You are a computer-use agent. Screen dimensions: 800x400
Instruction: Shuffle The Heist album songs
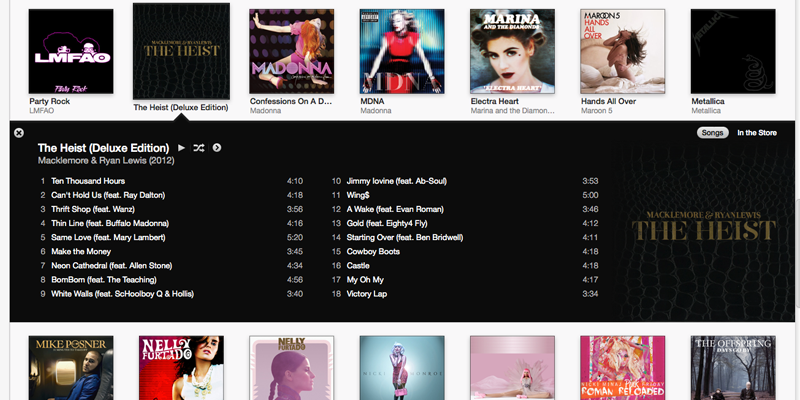pyautogui.click(x=198, y=148)
